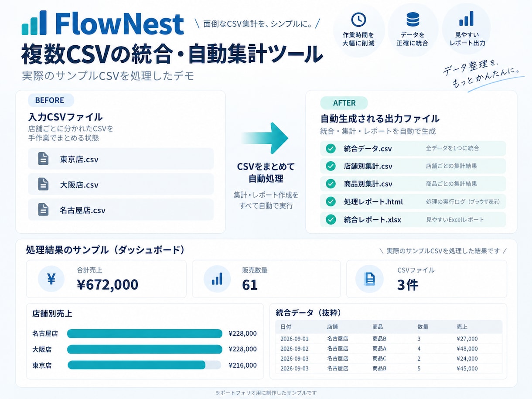
Task: Click the 商品A cell
Action: click(380, 348)
